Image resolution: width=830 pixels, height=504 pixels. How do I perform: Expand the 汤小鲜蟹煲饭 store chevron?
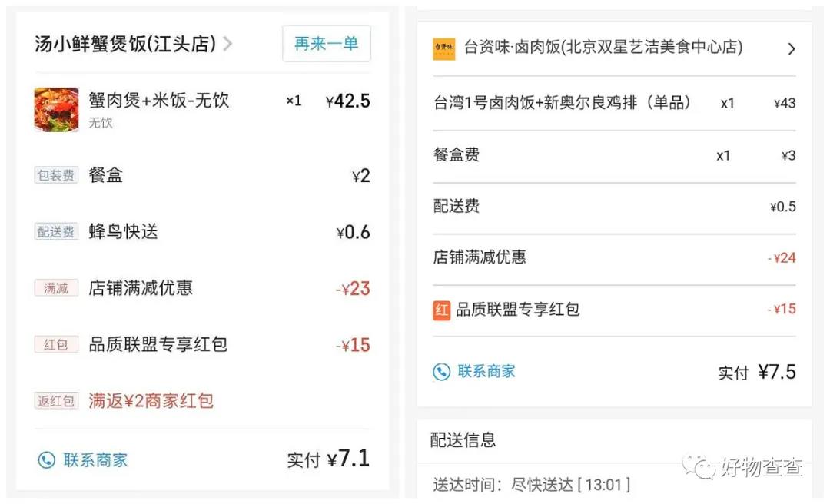pyautogui.click(x=227, y=45)
